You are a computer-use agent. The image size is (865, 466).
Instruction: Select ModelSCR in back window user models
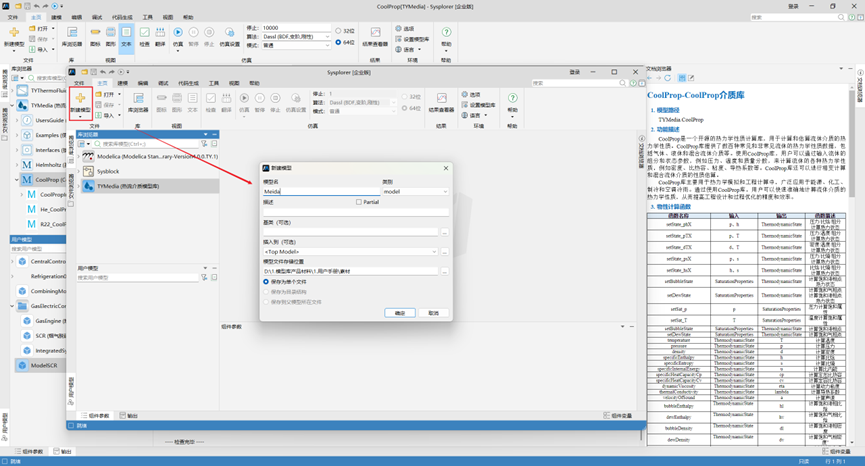pyautogui.click(x=39, y=365)
